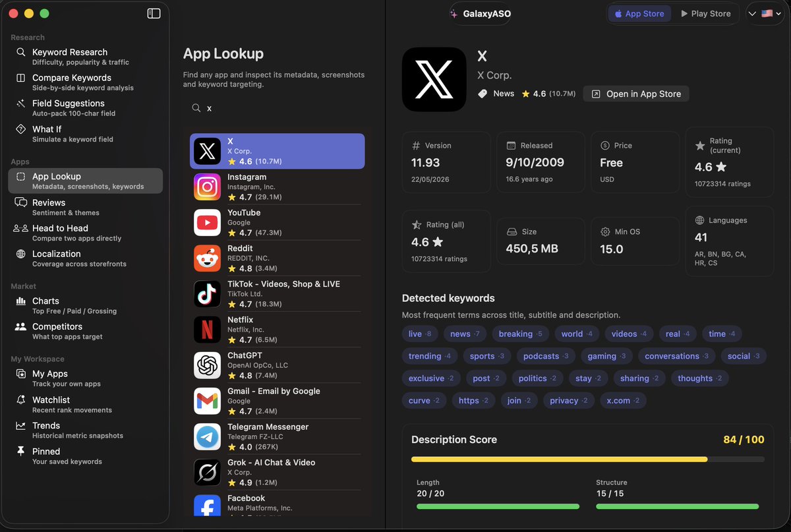Click the 'trending' keyword chip
Image resolution: width=791 pixels, height=532 pixels.
429,356
